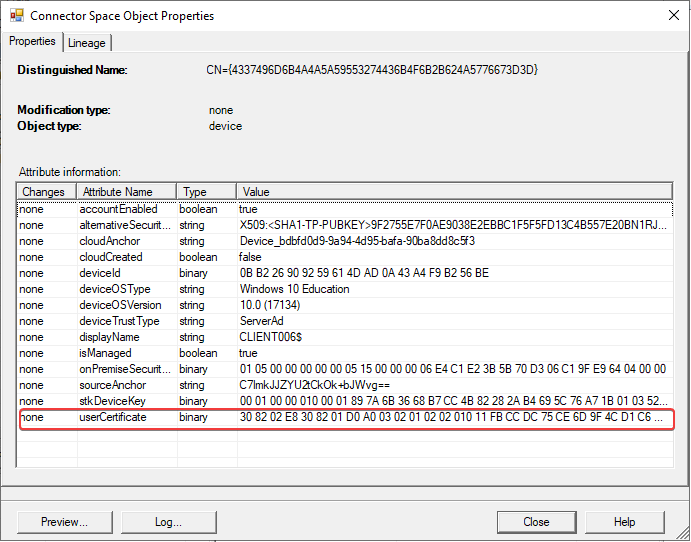Switch to the Lineage tab

point(88,42)
